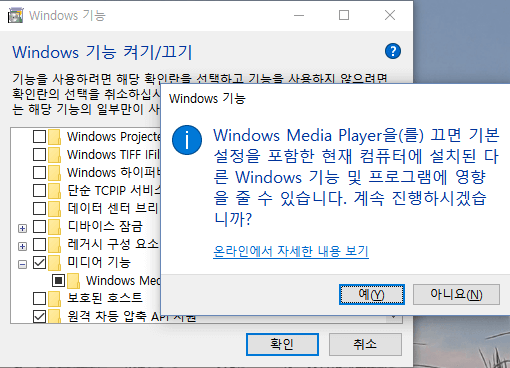Select the 데이터 센터 브리징 row label
Screen dimensions: 510x368
tap(113, 209)
